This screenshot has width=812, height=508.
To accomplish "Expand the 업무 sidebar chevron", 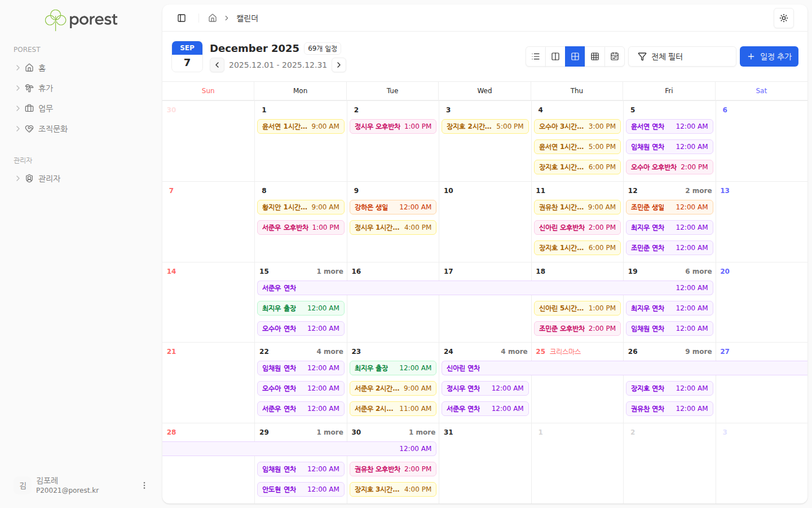I will (18, 108).
